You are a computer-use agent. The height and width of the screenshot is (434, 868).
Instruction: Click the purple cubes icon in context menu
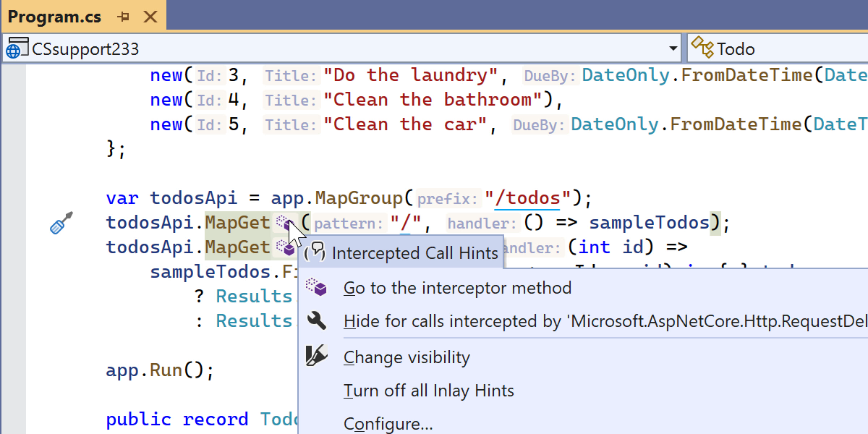click(316, 288)
